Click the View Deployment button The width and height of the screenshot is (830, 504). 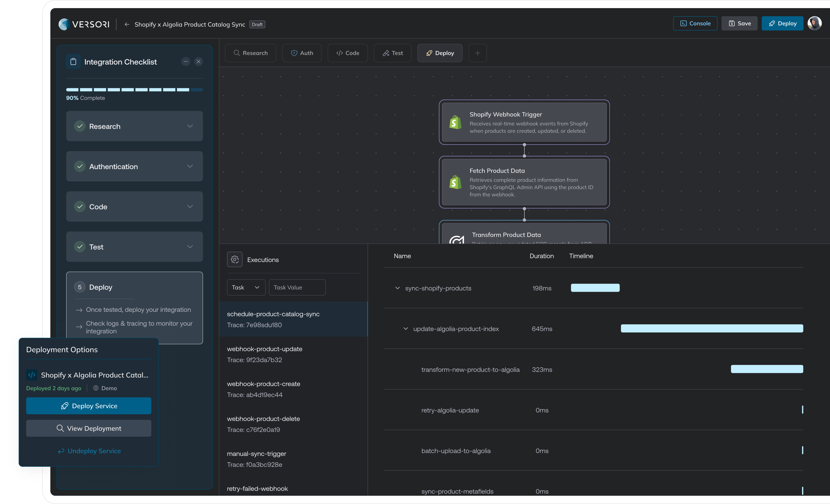click(89, 428)
